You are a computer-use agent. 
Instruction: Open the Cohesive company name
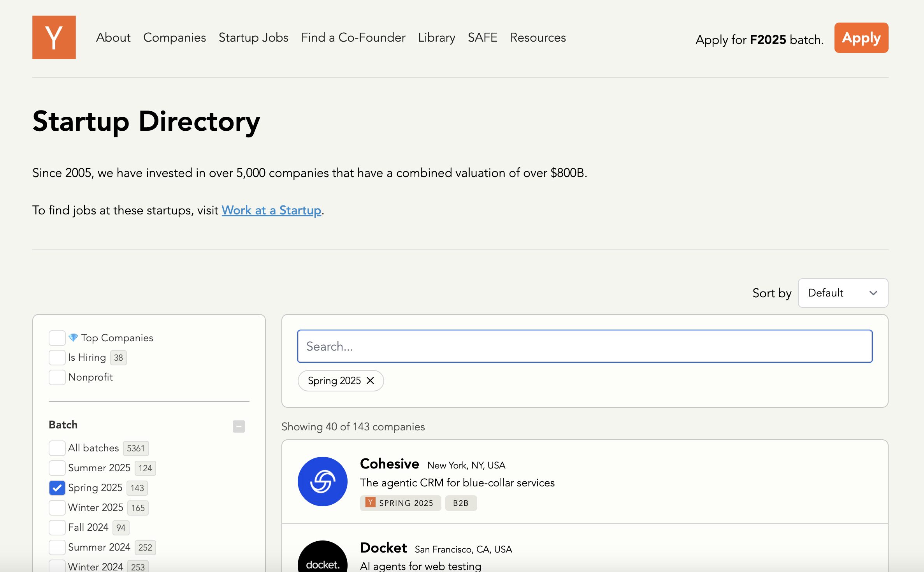[389, 464]
